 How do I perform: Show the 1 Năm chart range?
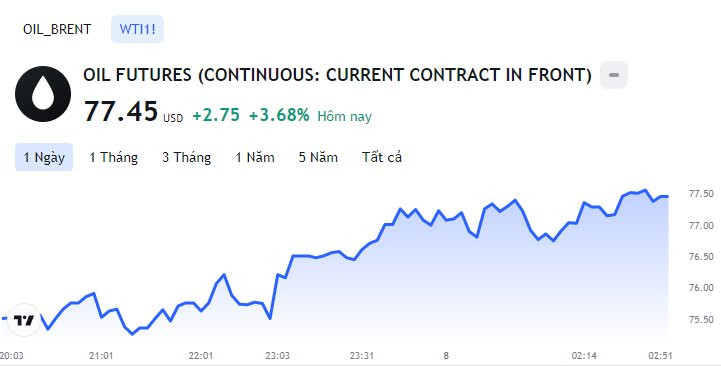[x=255, y=157]
